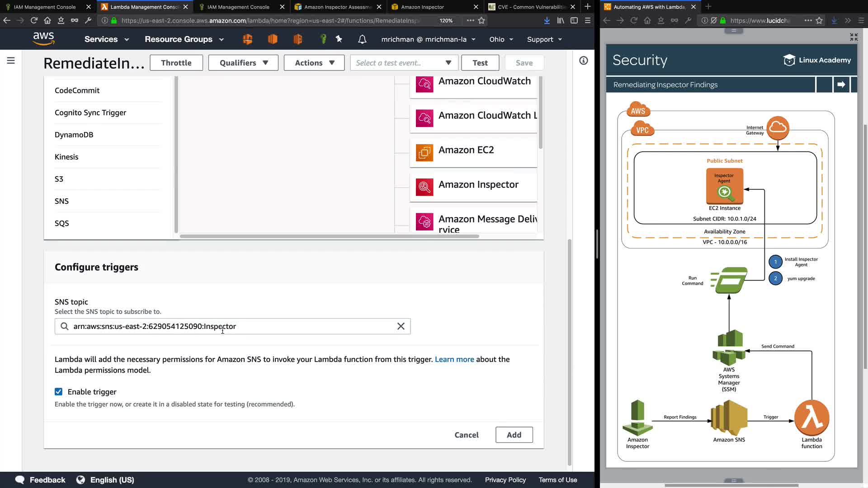This screenshot has width=868, height=488.
Task: Exit fullscreen in Lucidchart panel
Action: coord(854,37)
